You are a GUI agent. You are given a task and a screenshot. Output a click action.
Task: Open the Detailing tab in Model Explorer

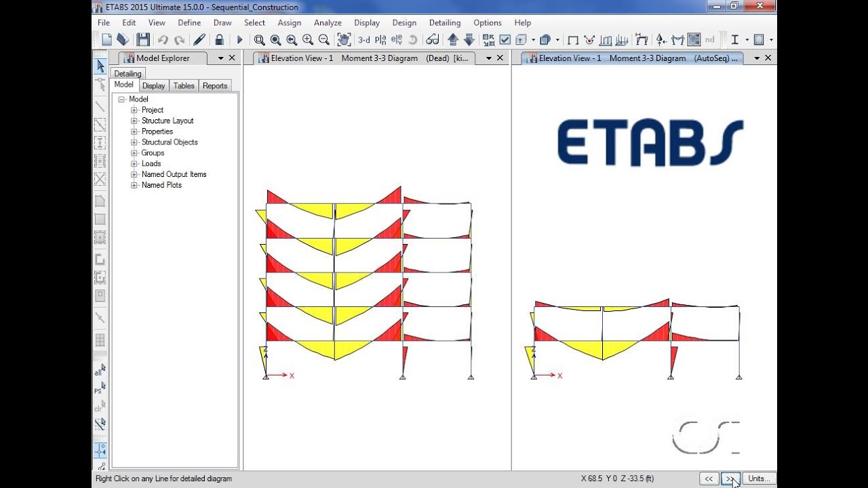tap(127, 74)
